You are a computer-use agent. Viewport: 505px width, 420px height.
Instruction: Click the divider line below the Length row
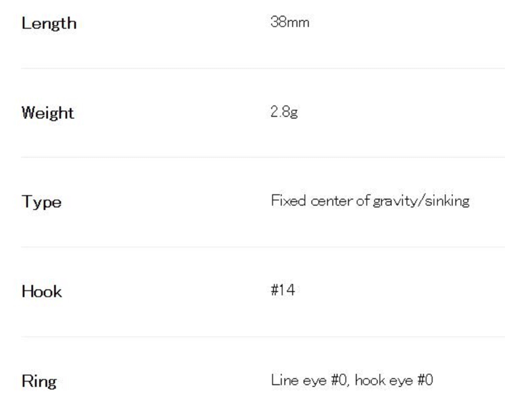click(x=263, y=68)
